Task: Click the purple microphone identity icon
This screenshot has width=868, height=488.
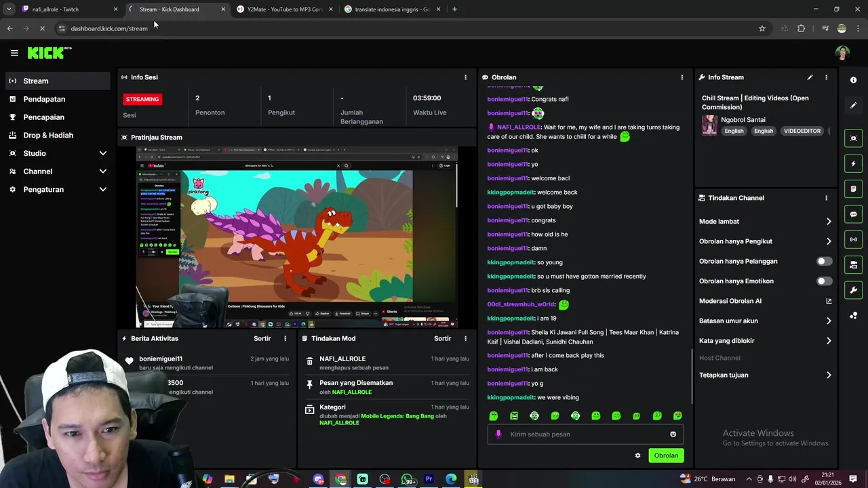Action: point(498,434)
